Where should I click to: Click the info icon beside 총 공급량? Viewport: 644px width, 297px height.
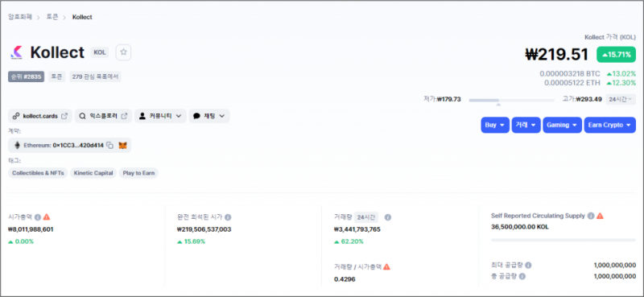[x=522, y=276]
